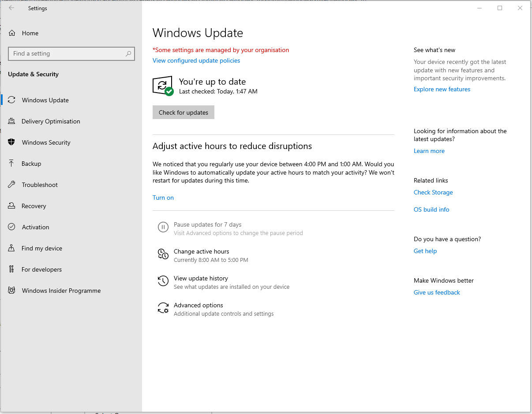Open the Check Storage link
This screenshot has width=532, height=414.
[433, 193]
